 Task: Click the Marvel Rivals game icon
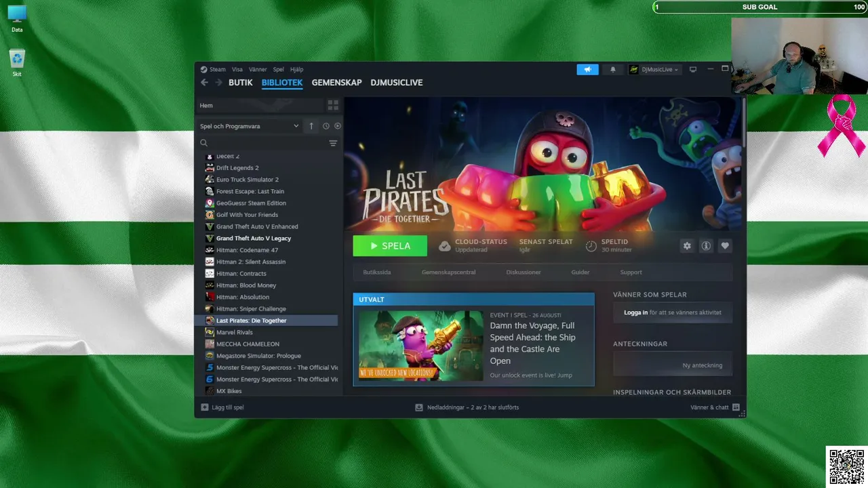point(210,332)
